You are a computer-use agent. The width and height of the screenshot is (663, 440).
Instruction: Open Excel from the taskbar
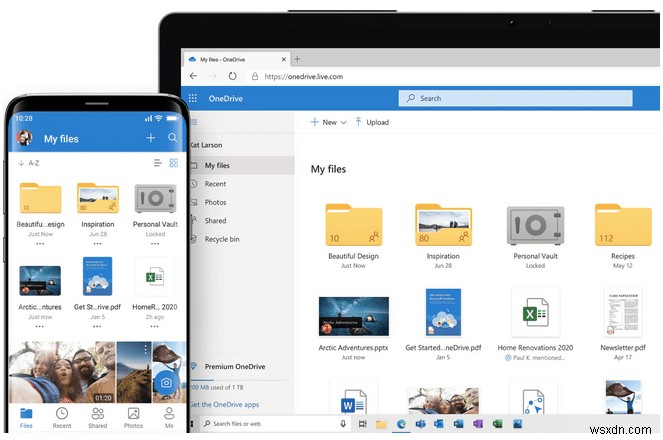[498, 424]
